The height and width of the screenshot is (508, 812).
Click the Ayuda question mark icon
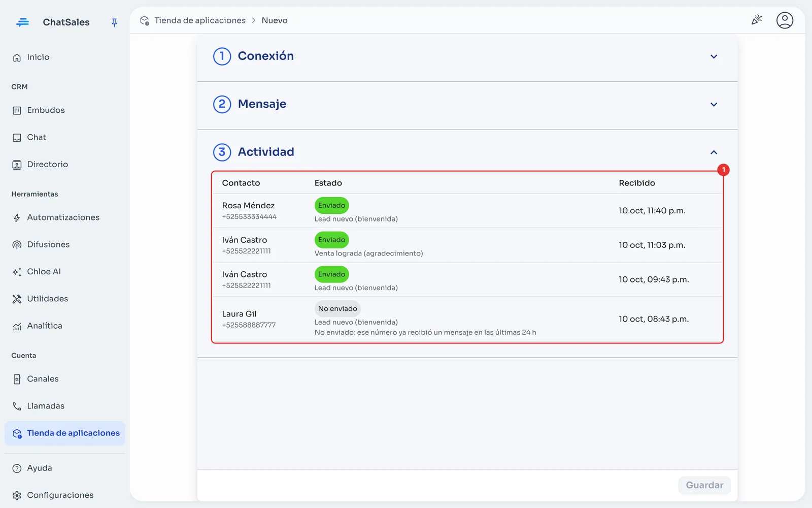[x=17, y=468]
